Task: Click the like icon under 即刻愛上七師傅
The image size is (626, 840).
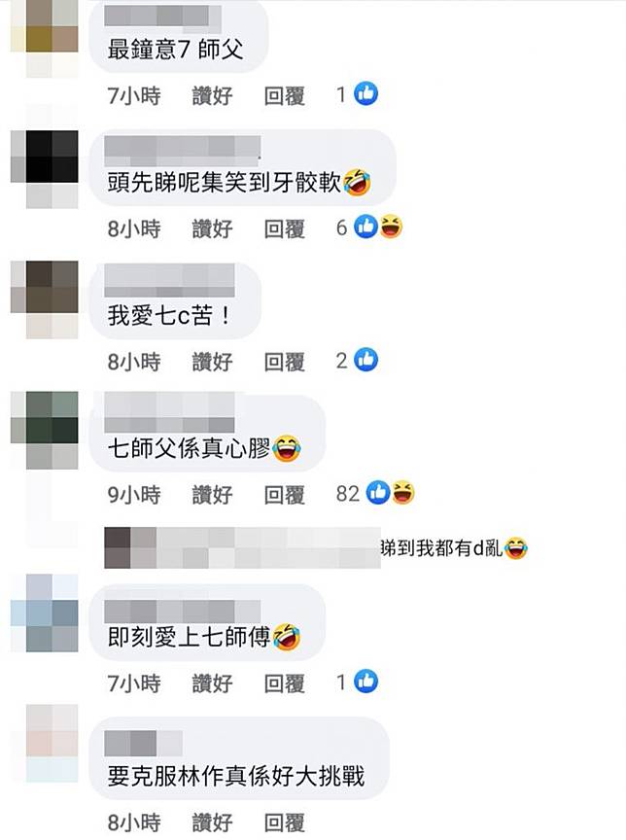Action: coord(366,682)
